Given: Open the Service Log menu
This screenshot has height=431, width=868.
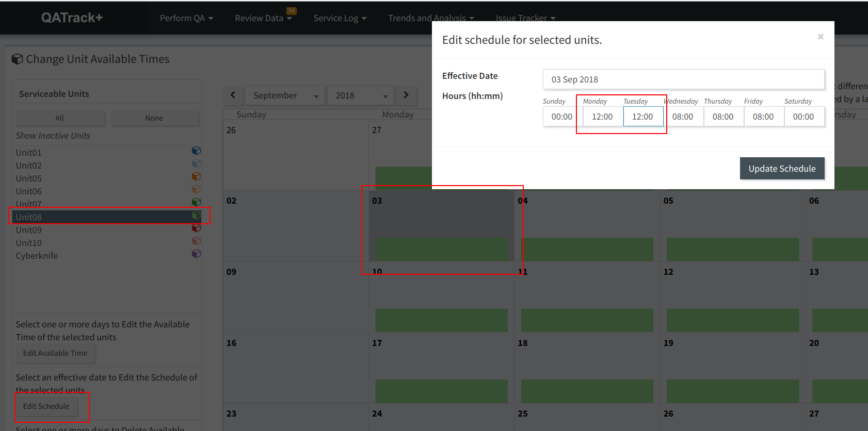Looking at the screenshot, I should point(340,18).
